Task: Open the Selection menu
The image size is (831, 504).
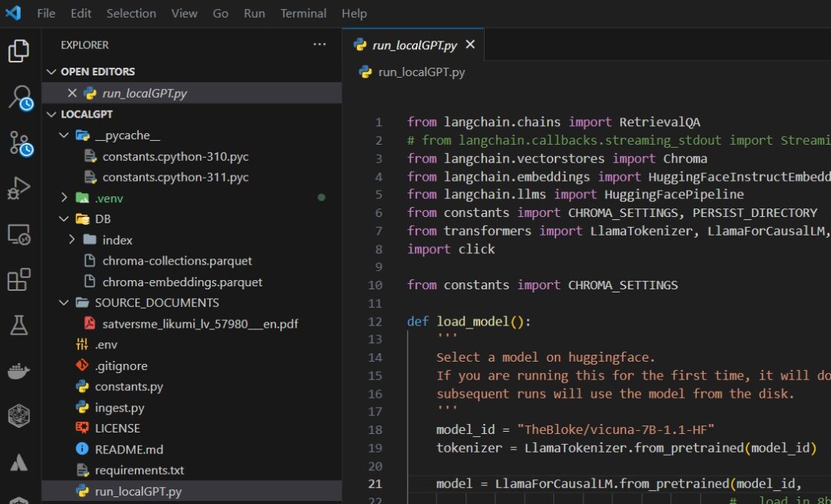Action: click(132, 13)
